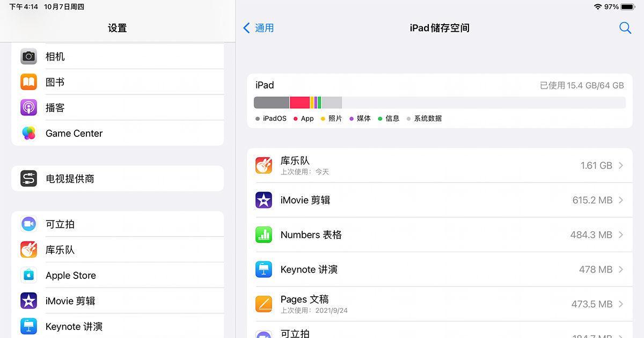Tap the Apple Store bag icon

[28, 276]
